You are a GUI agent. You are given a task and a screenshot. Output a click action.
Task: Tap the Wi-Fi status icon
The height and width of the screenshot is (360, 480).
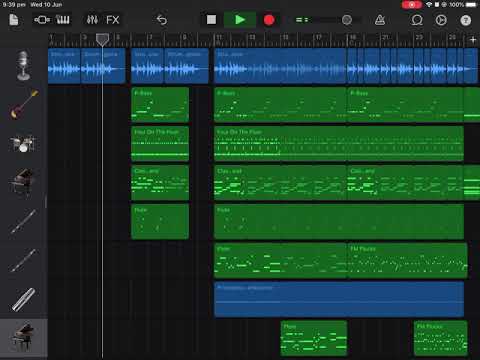(x=429, y=5)
